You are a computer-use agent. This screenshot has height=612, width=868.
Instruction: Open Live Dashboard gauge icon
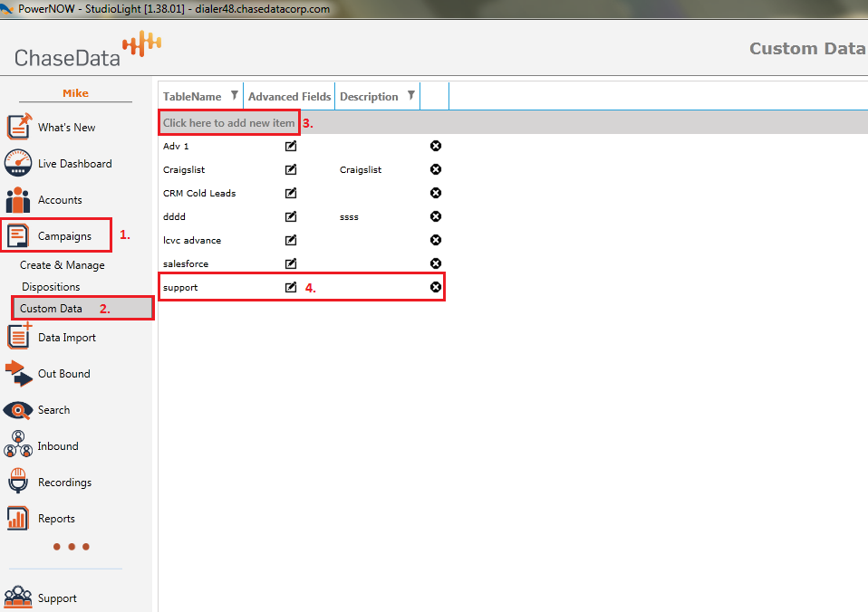pos(19,164)
